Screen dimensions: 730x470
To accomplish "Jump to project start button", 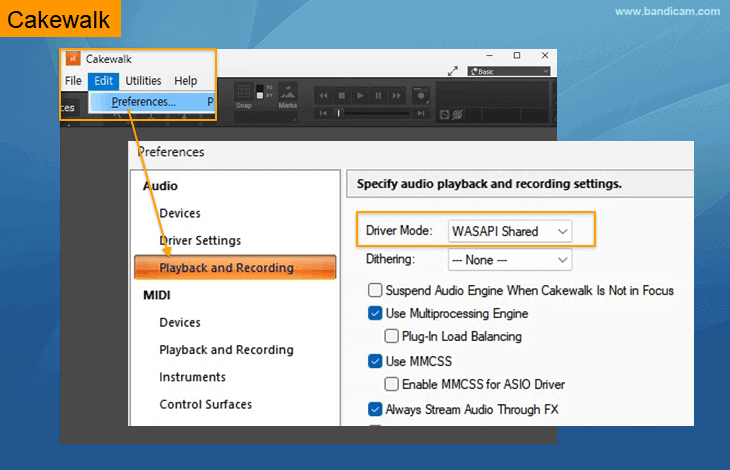I will point(323,113).
